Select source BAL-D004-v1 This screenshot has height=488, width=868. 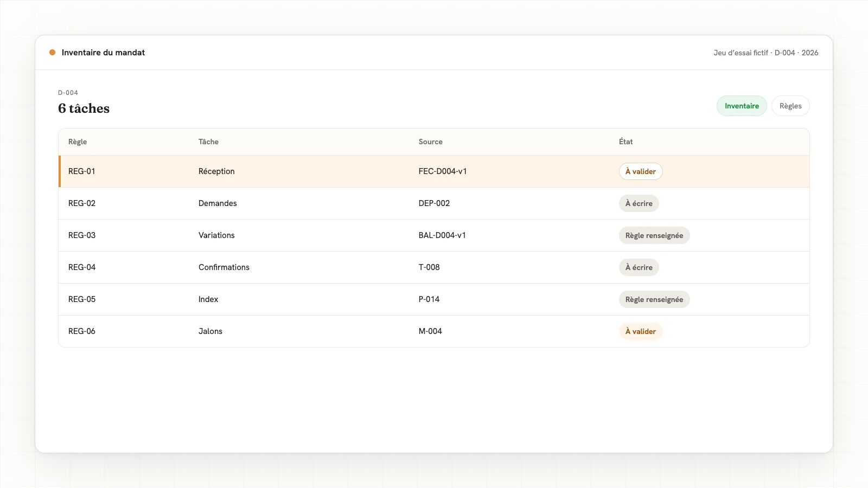pyautogui.click(x=442, y=235)
